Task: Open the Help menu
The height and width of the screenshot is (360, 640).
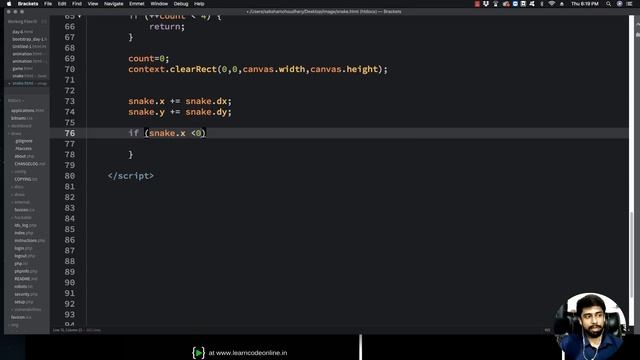Action: pyautogui.click(x=199, y=4)
